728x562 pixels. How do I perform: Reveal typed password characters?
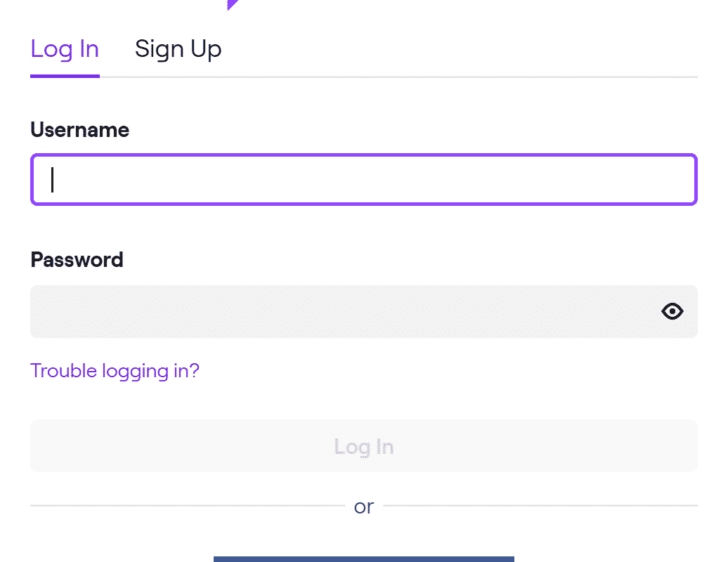coord(672,311)
